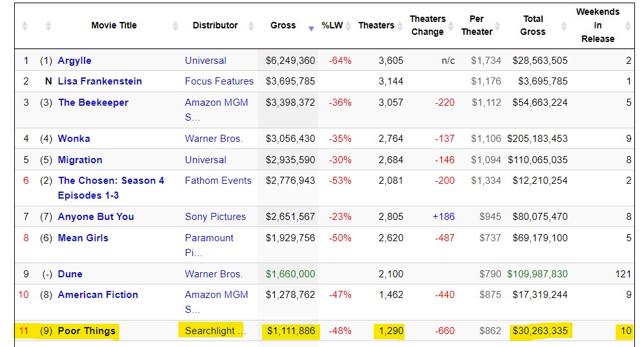Click the Theaters Change column header
Viewport: 644px width, 347px height.
click(427, 26)
